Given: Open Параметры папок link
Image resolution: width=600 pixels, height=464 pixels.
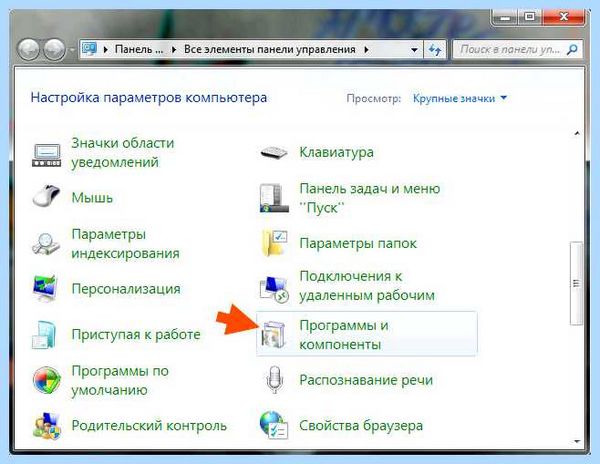Looking at the screenshot, I should point(358,243).
